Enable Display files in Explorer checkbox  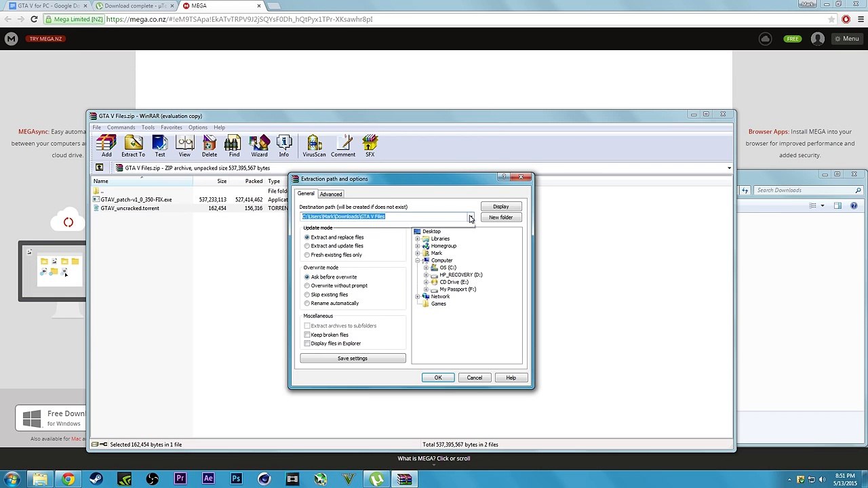[x=307, y=344]
